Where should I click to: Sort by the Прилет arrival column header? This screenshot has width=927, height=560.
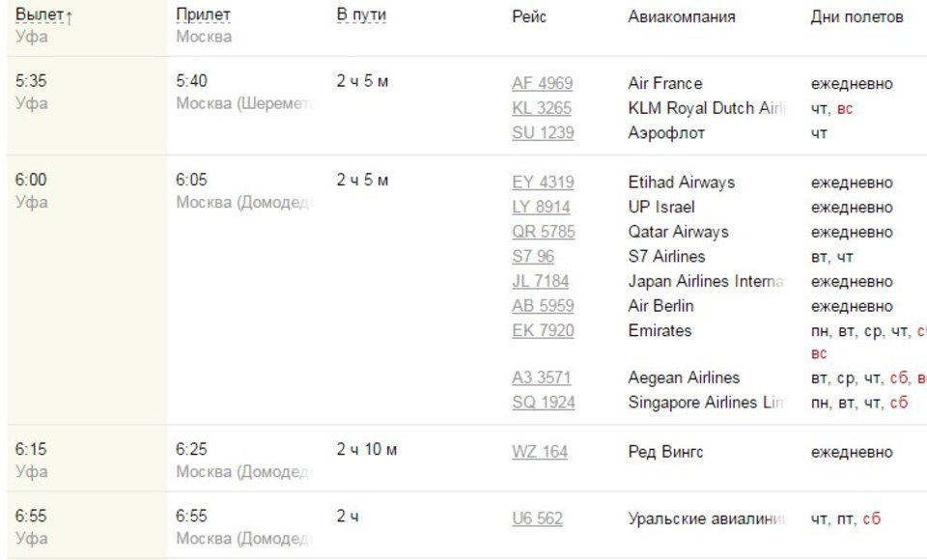pyautogui.click(x=203, y=14)
